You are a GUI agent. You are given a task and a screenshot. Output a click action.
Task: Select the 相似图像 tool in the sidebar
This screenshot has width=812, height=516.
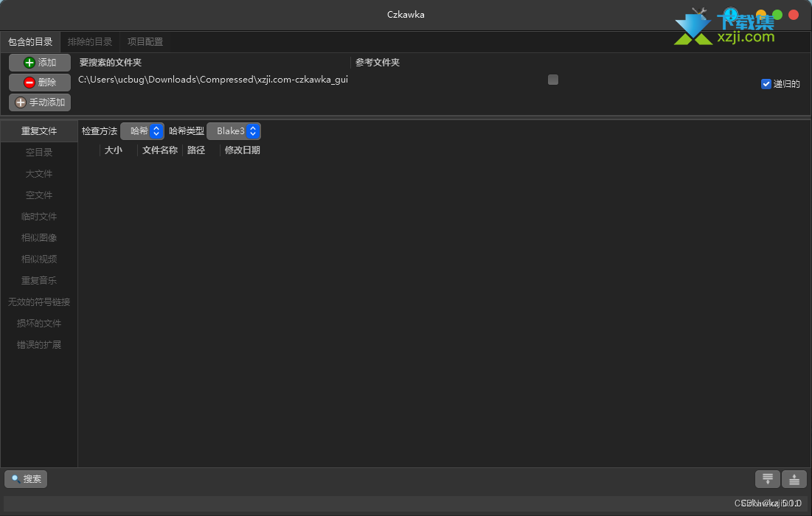[x=39, y=237]
